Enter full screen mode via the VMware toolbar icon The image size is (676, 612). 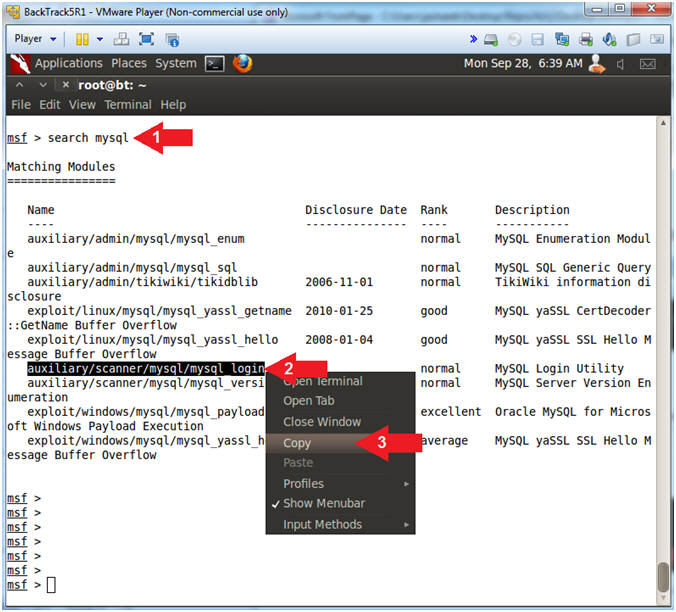pyautogui.click(x=147, y=39)
